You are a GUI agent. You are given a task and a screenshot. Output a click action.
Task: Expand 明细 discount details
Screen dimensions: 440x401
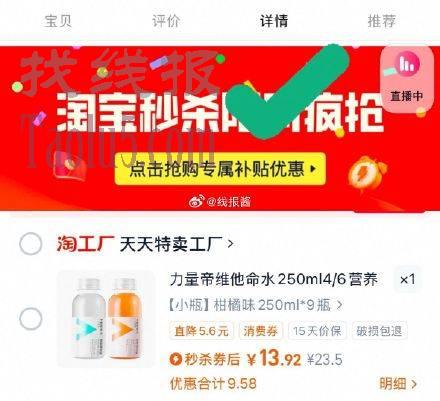click(x=398, y=383)
